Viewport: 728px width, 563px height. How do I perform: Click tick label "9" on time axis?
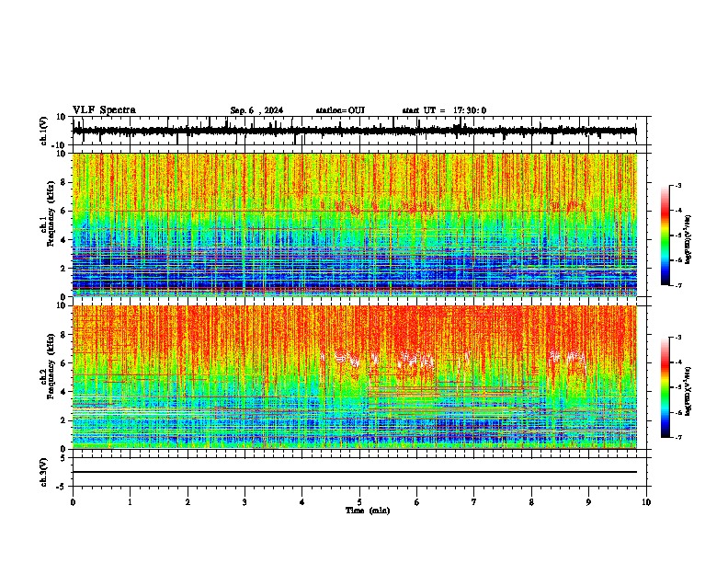point(588,502)
